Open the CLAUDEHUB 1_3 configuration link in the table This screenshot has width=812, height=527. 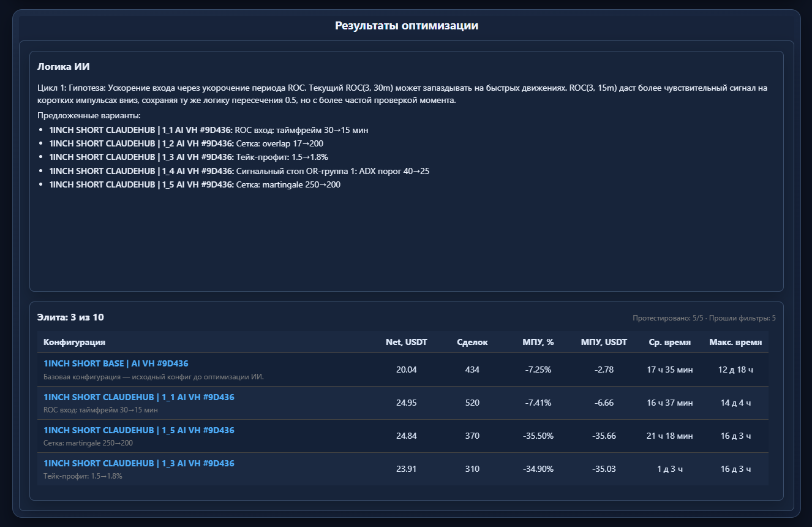139,463
